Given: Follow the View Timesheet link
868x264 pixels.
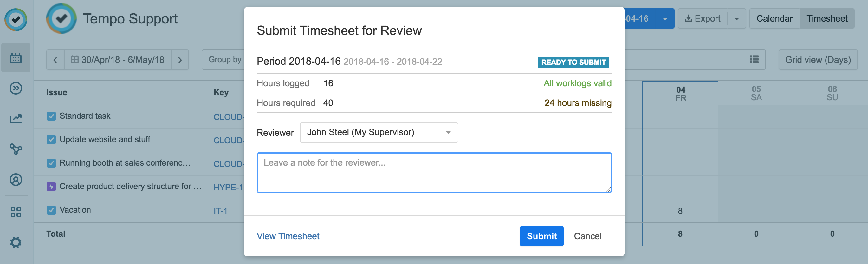Looking at the screenshot, I should (288, 236).
